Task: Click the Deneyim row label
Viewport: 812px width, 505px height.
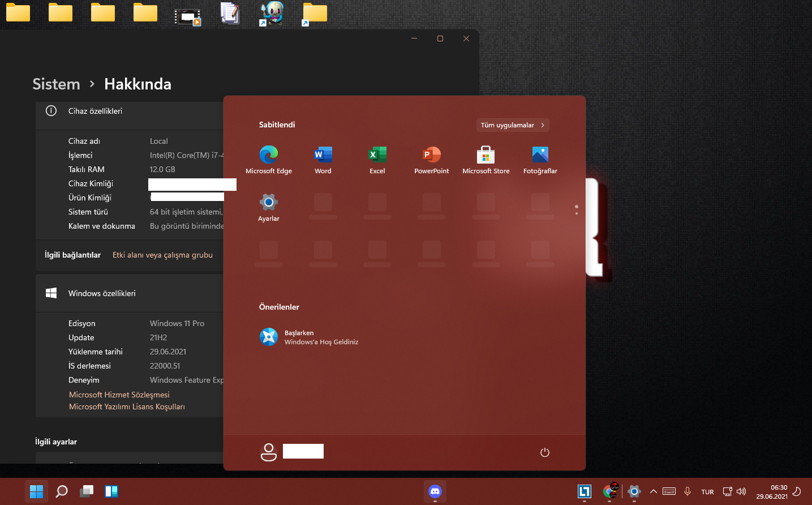Action: tap(84, 380)
